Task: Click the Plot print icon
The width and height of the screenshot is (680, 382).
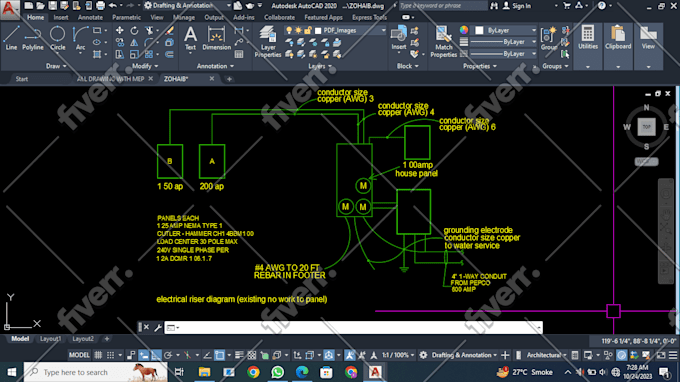Action: (100, 6)
